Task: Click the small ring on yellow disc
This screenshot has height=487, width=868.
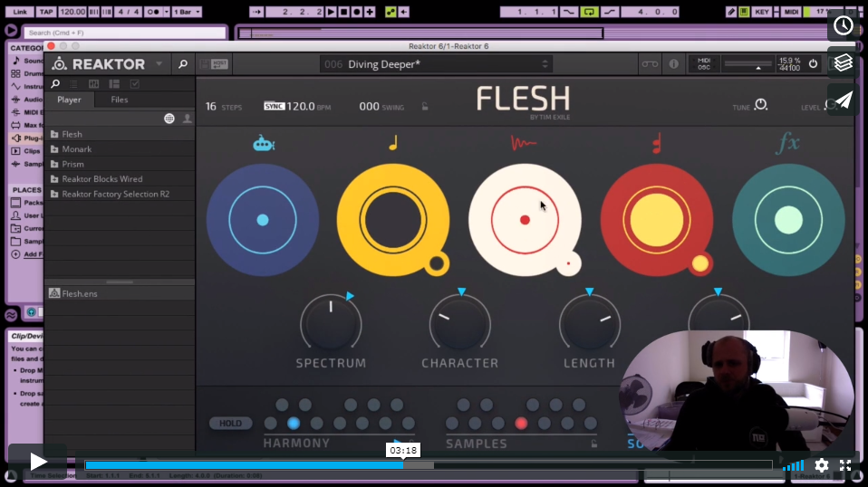Action: (437, 263)
